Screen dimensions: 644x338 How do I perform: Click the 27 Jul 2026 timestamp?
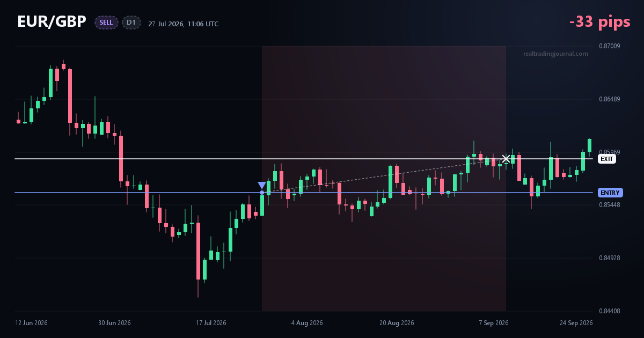pyautogui.click(x=184, y=24)
